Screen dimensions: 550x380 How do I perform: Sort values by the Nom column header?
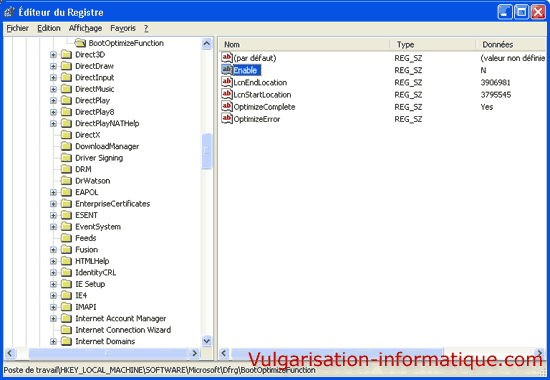point(304,45)
